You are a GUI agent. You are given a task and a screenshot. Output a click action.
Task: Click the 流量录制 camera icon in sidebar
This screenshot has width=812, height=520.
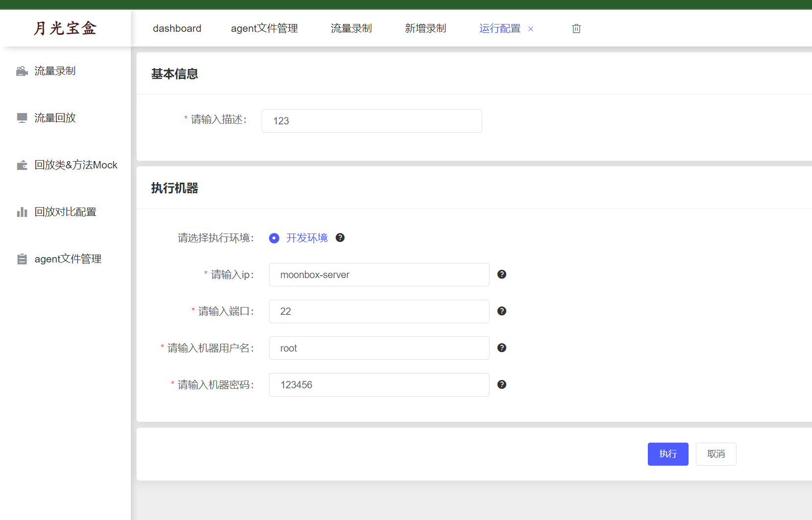[x=22, y=71]
